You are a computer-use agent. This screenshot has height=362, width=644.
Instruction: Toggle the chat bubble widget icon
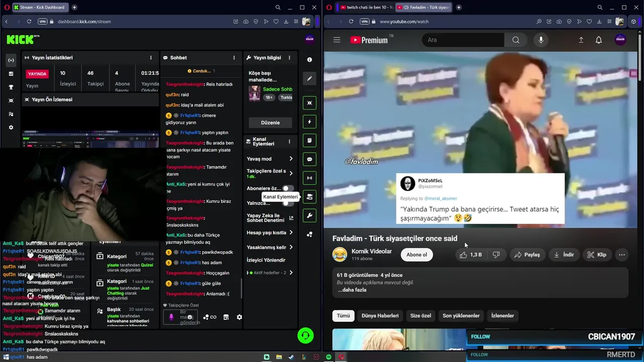pyautogui.click(x=309, y=159)
